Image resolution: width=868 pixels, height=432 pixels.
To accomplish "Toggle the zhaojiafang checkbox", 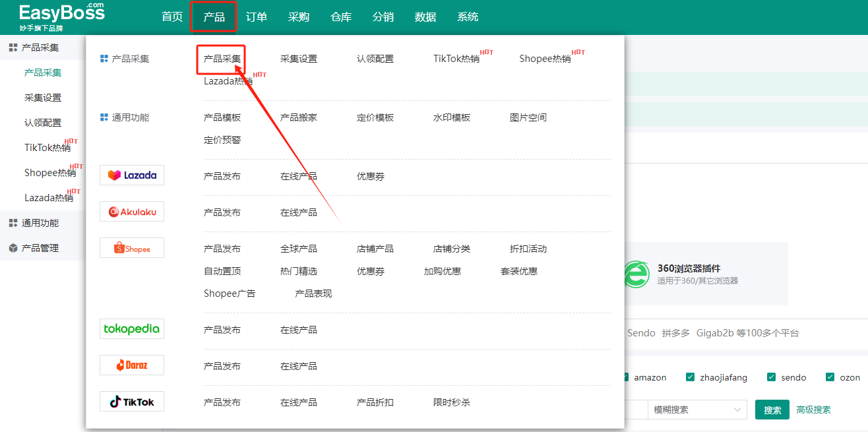I will click(690, 377).
